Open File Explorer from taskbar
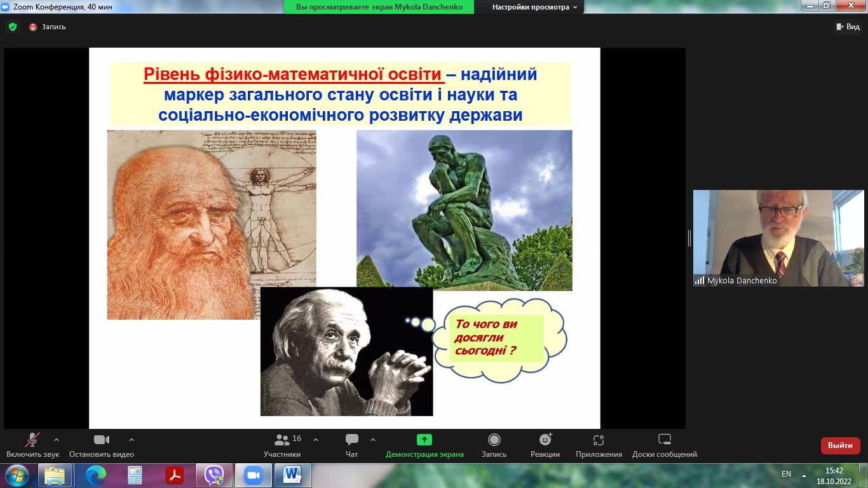Screen dimensions: 868x488 click(55, 475)
